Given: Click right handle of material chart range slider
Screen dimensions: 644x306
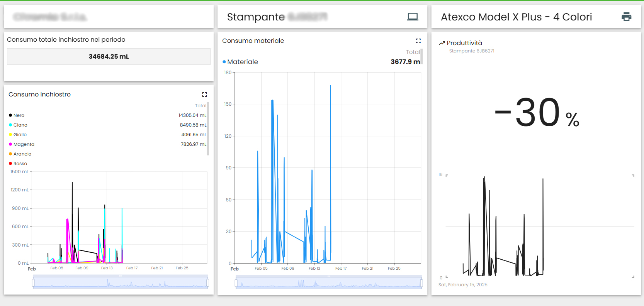Looking at the screenshot, I should pos(421,284).
